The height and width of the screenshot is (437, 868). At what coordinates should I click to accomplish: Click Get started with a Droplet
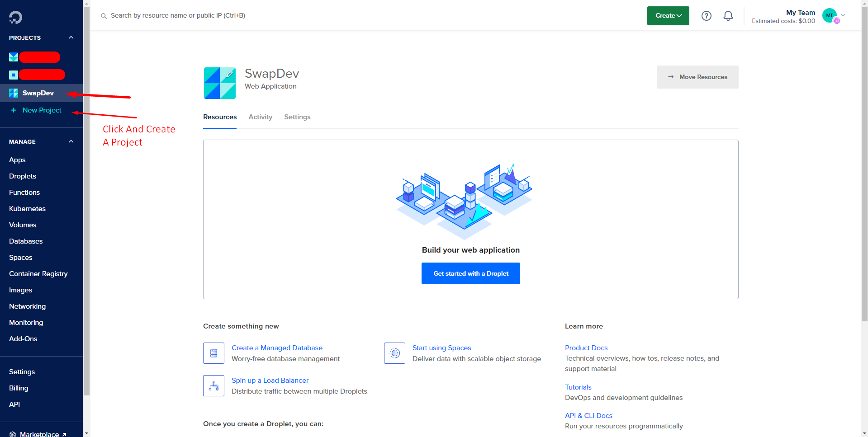pyautogui.click(x=470, y=273)
